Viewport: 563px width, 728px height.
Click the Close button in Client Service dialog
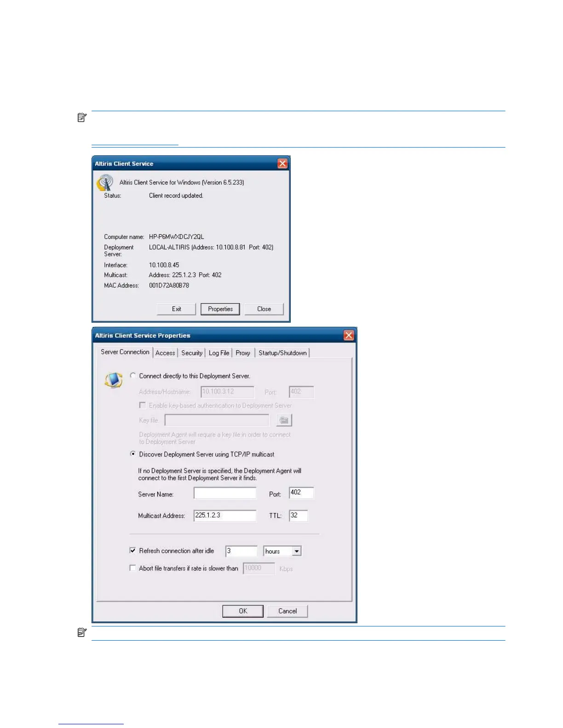pyautogui.click(x=264, y=309)
